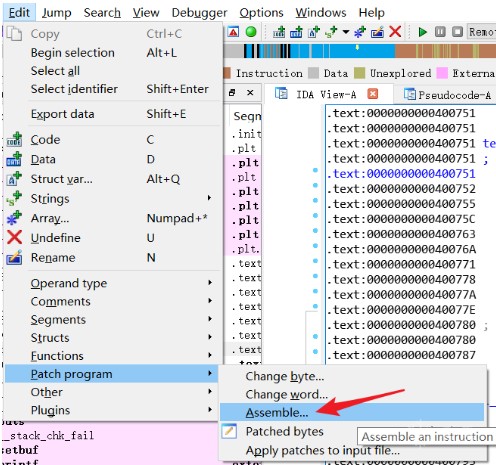Choose Select all menu entry
Image resolution: width=496 pixels, height=465 pixels.
pos(113,71)
